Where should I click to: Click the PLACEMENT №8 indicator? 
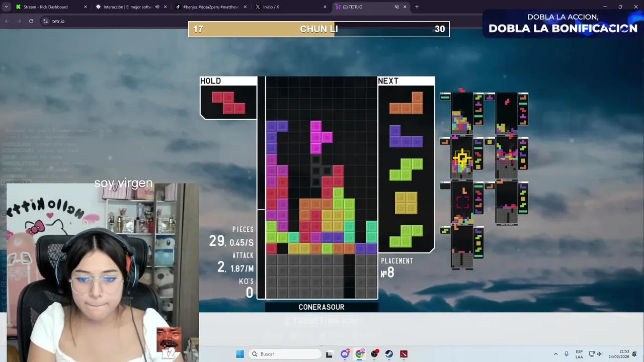tap(397, 268)
